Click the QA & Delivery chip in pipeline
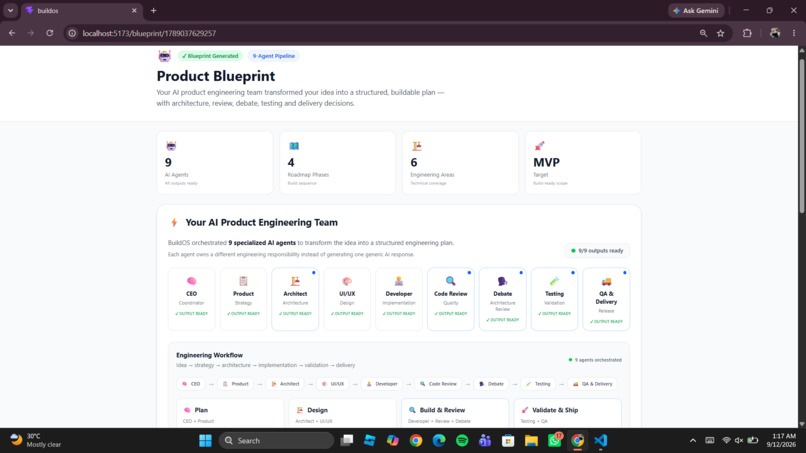Viewport: 806px width, 453px height. [x=593, y=384]
